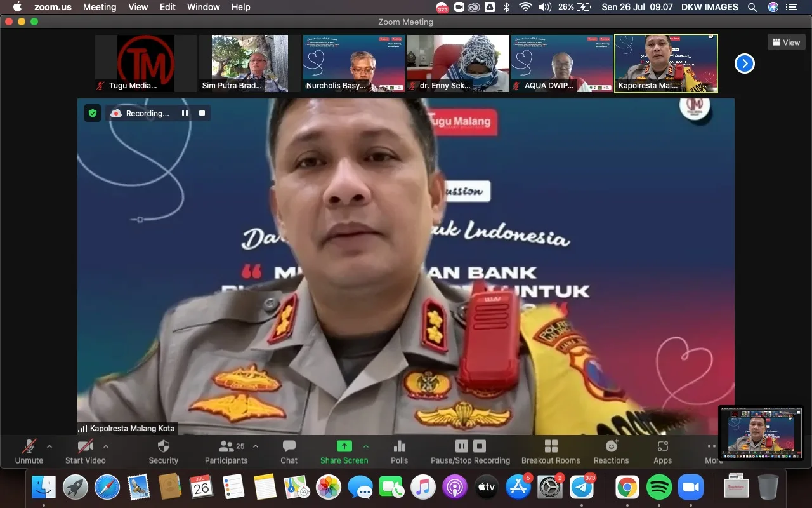Open Zoom Apps
812x508 pixels.
point(663,451)
